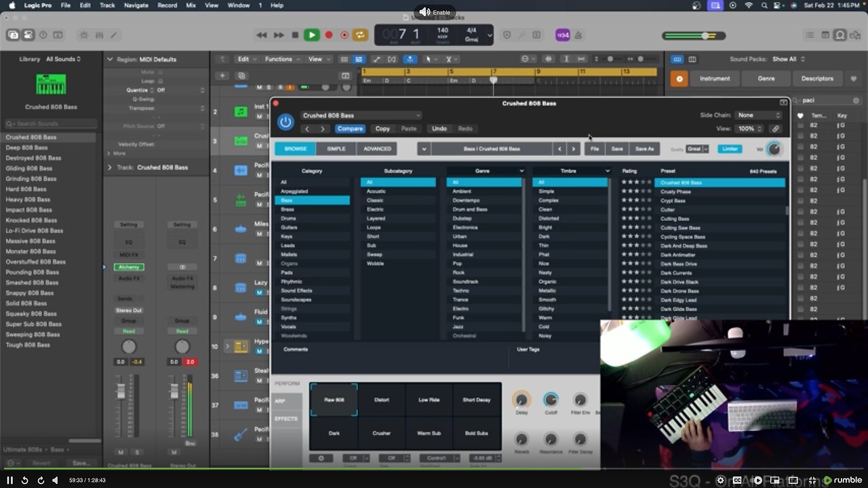This screenshot has height=488, width=868.
Task: Open the Note Pads icon
Action: click(825, 35)
